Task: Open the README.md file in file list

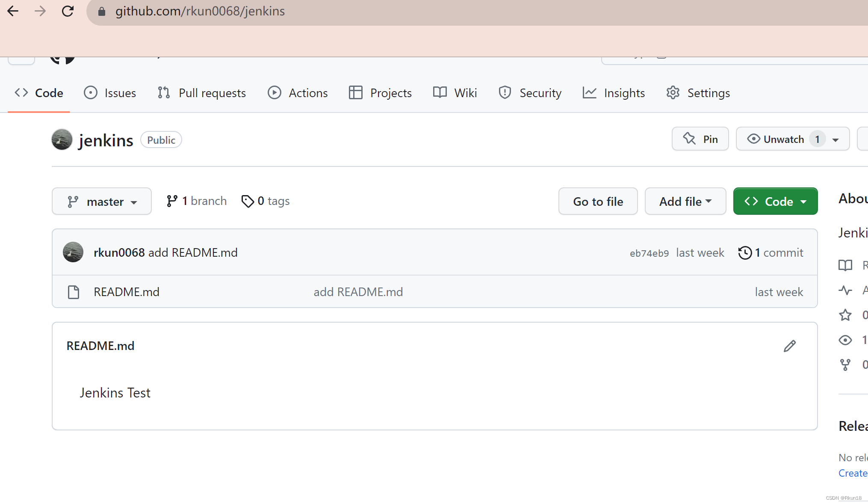Action: [x=127, y=292]
